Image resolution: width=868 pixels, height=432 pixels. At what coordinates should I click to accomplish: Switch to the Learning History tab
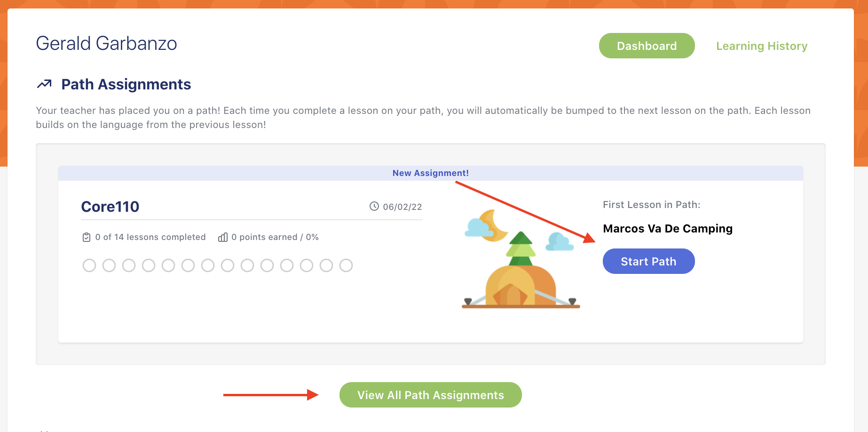(x=762, y=46)
